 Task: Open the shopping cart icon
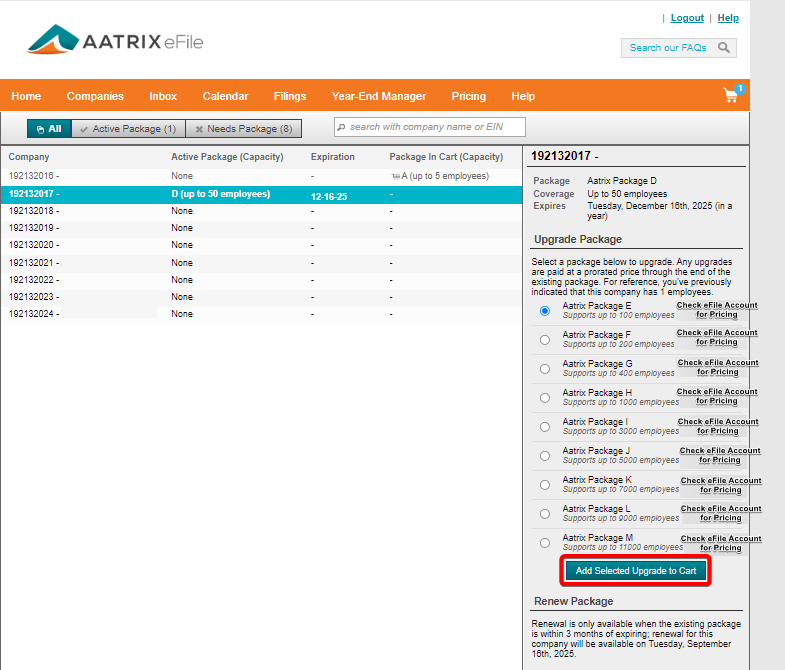click(733, 94)
